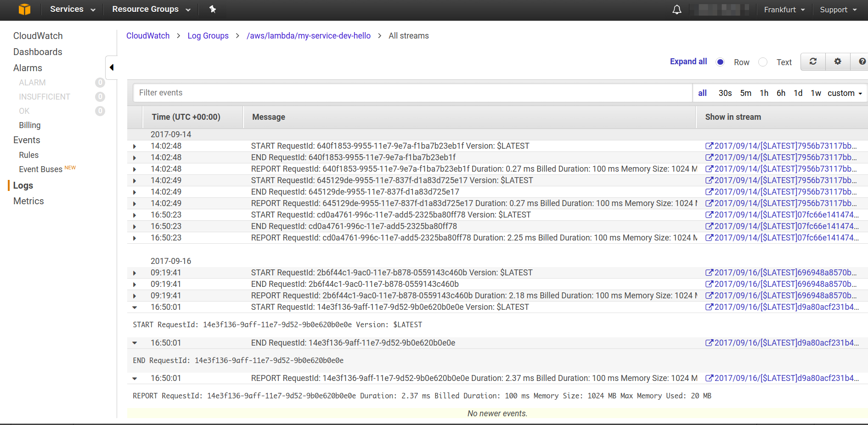Click the CloudWatch sidebar heading
The image size is (868, 425).
pos(38,36)
